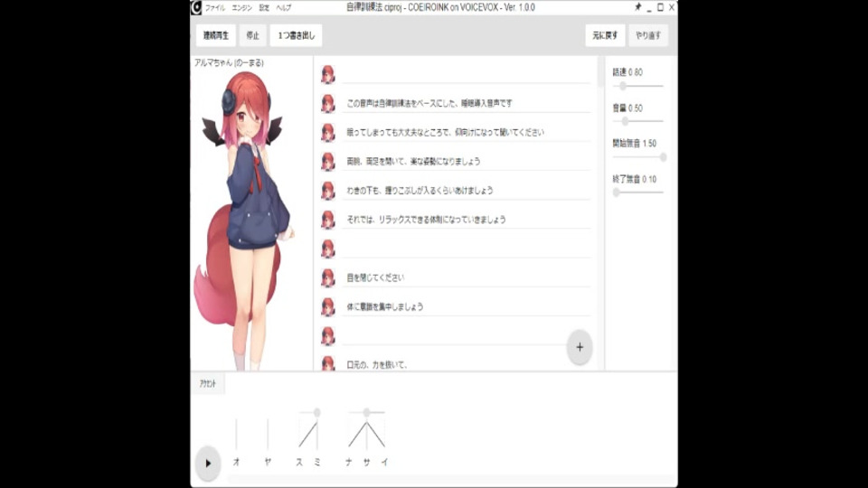868x488 pixels.
Task: Open the エンジン menu
Action: (241, 8)
